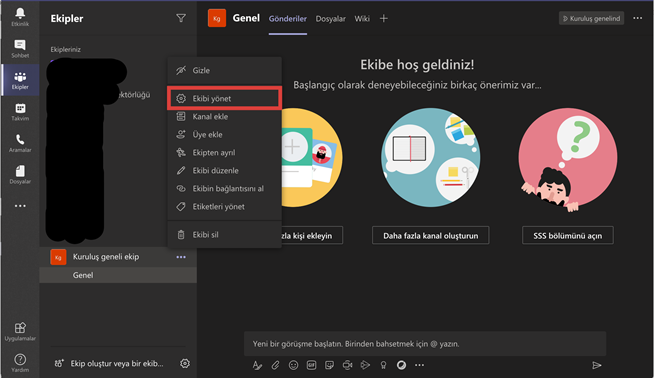654x378 pixels.
Task: Click the praise badge icon in compose toolbar
Action: tap(383, 365)
